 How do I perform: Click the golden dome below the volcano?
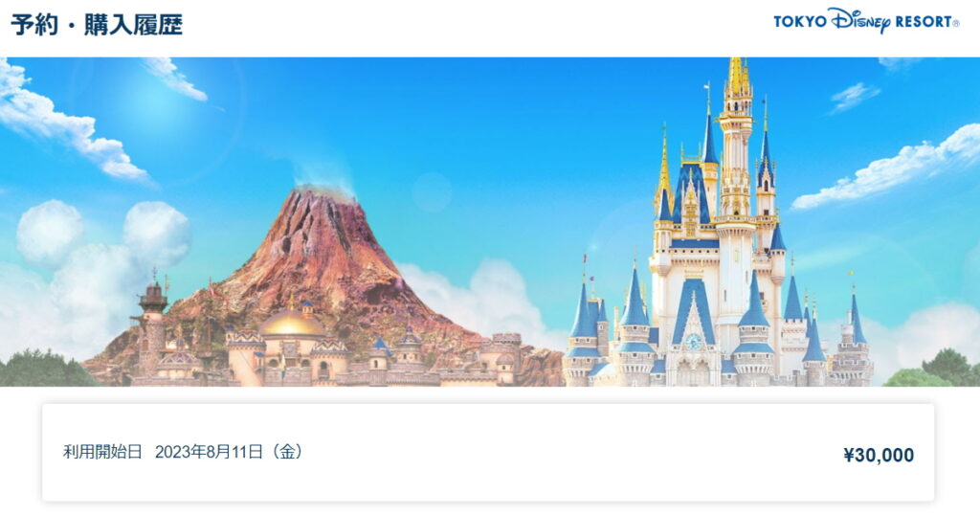click(292, 324)
